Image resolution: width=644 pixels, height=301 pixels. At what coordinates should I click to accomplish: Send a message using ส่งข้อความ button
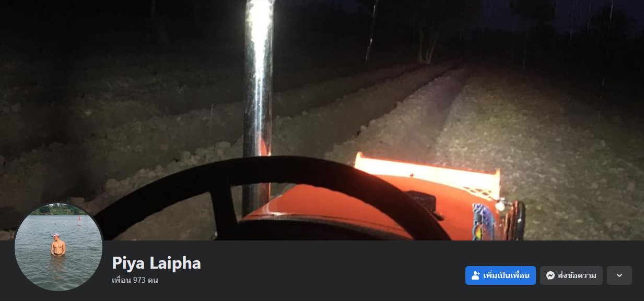(571, 275)
